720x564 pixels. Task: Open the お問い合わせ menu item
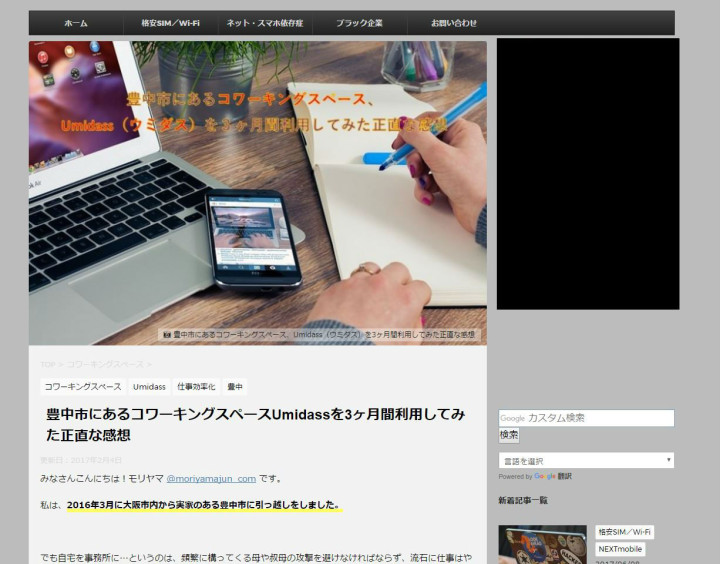point(454,23)
